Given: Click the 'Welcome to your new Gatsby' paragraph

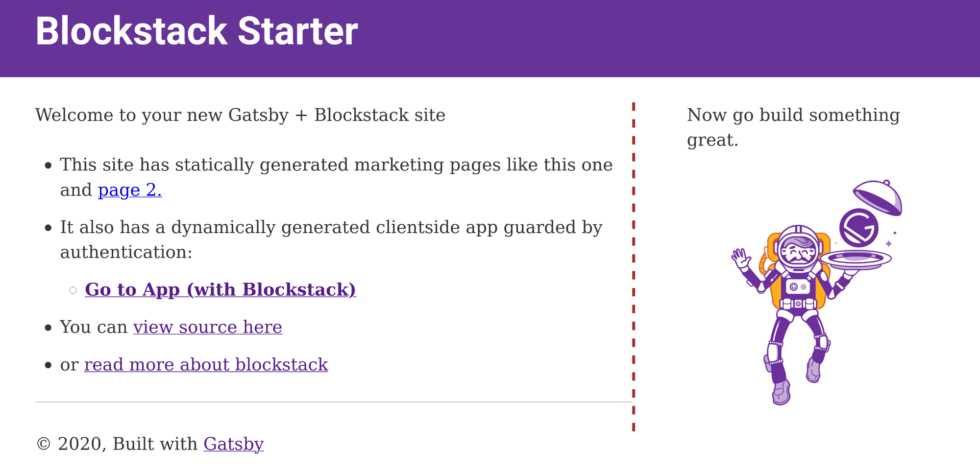Looking at the screenshot, I should point(240,115).
